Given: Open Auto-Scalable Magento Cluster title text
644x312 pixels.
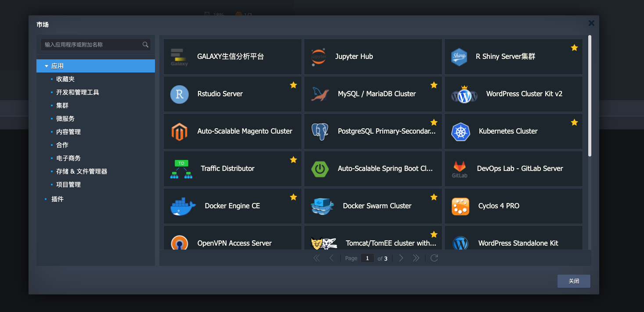Looking at the screenshot, I should tap(245, 131).
